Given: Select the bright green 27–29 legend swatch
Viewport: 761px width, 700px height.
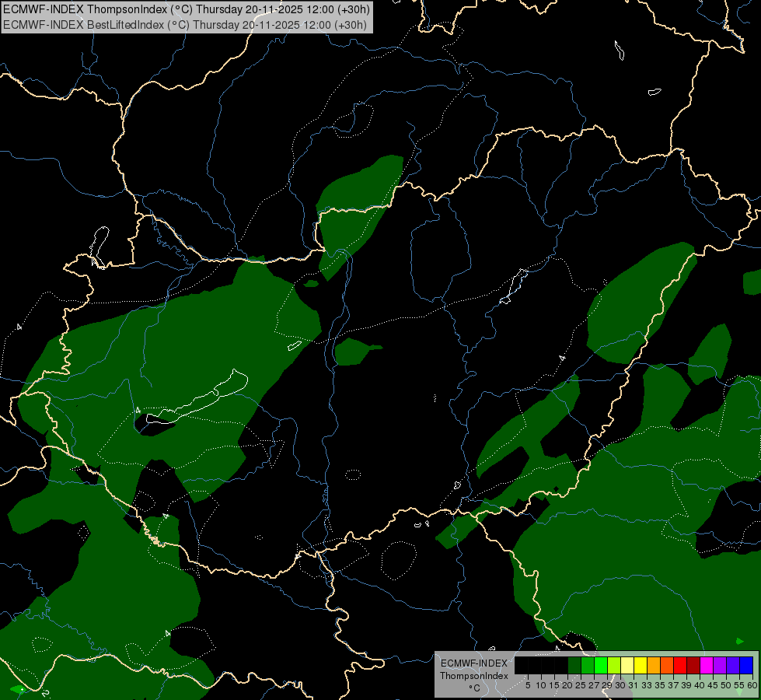Looking at the screenshot, I should [601, 665].
